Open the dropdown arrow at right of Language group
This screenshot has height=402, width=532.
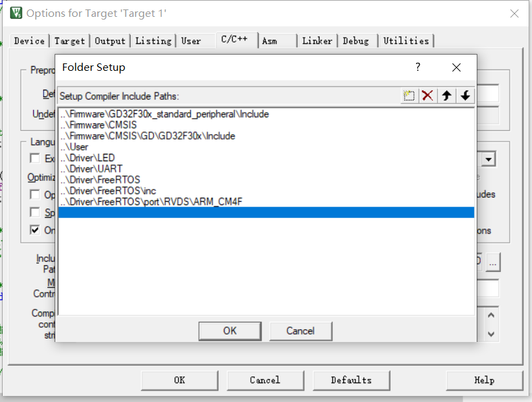[489, 159]
